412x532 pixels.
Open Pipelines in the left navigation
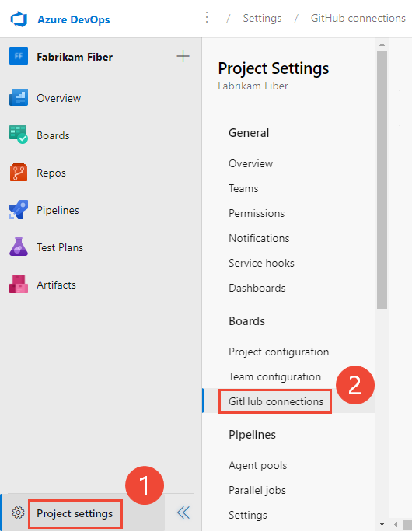58,210
